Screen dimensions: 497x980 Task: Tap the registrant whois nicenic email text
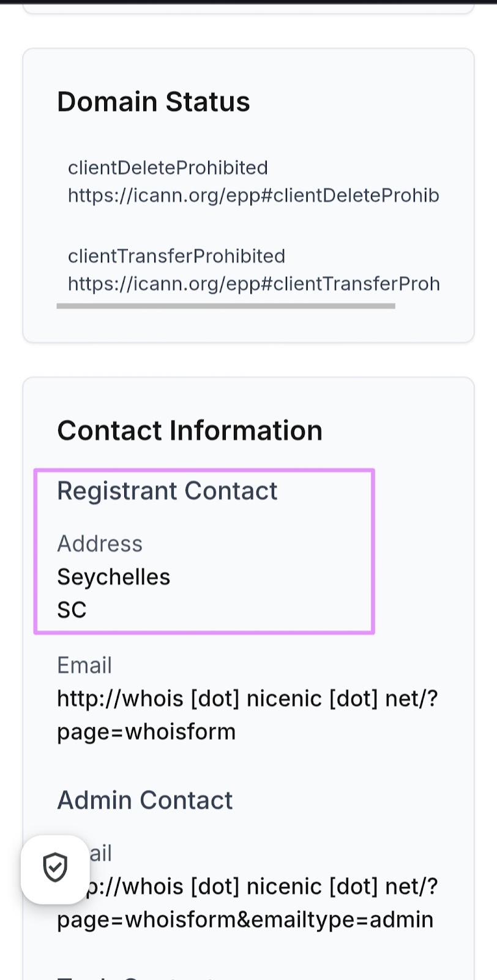[x=247, y=698]
